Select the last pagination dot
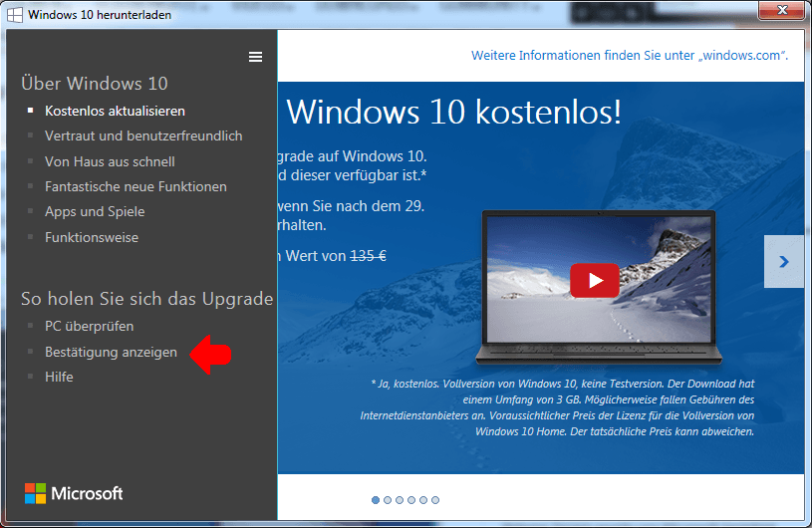Image resolution: width=812 pixels, height=528 pixels. click(435, 500)
